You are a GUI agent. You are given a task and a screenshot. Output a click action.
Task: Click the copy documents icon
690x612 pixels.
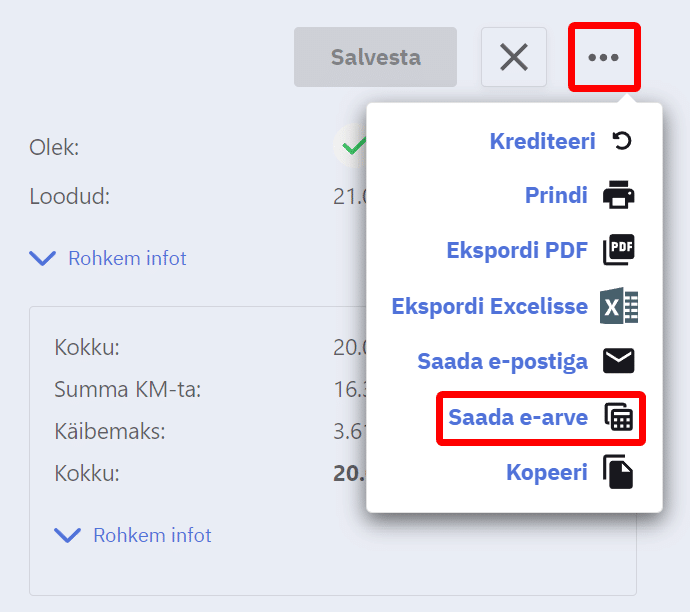tap(619, 472)
